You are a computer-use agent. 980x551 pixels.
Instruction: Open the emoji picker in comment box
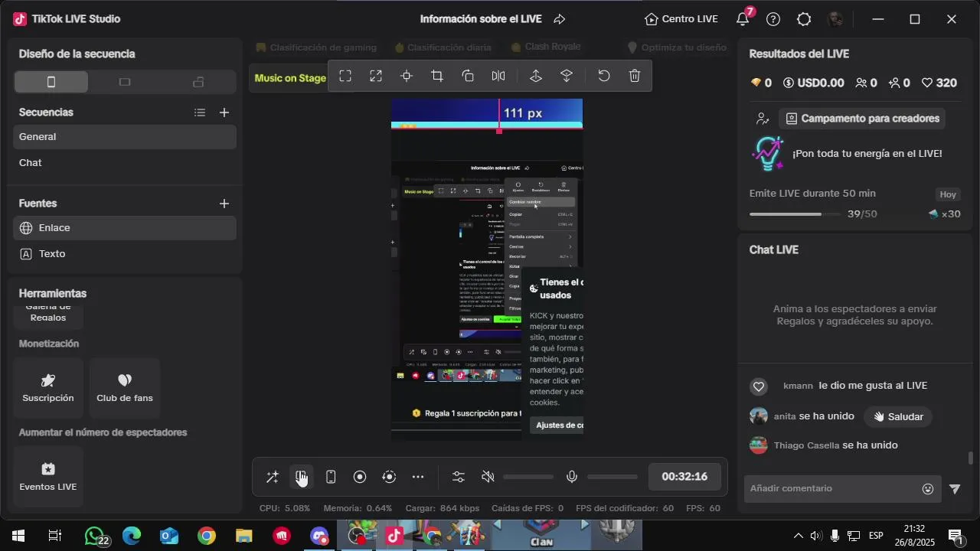pos(928,489)
